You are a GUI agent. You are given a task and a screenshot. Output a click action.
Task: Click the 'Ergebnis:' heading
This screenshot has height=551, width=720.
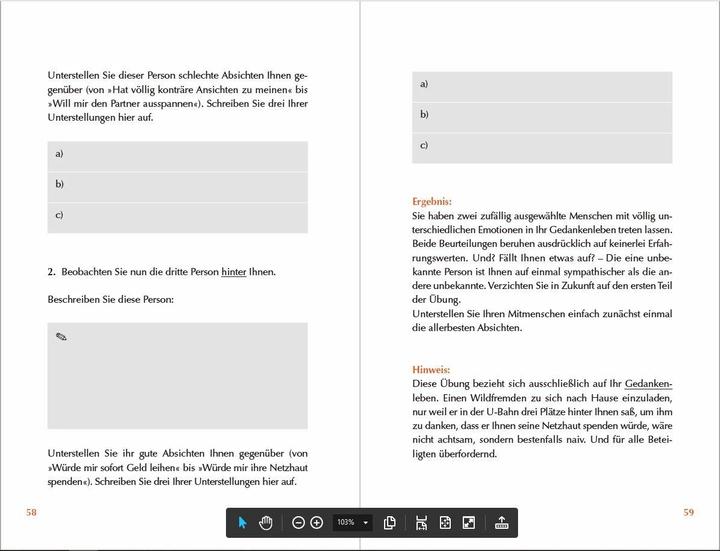(x=432, y=201)
